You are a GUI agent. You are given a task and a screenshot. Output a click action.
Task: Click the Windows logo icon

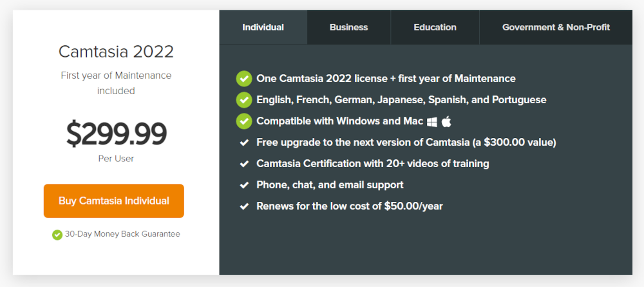click(431, 122)
